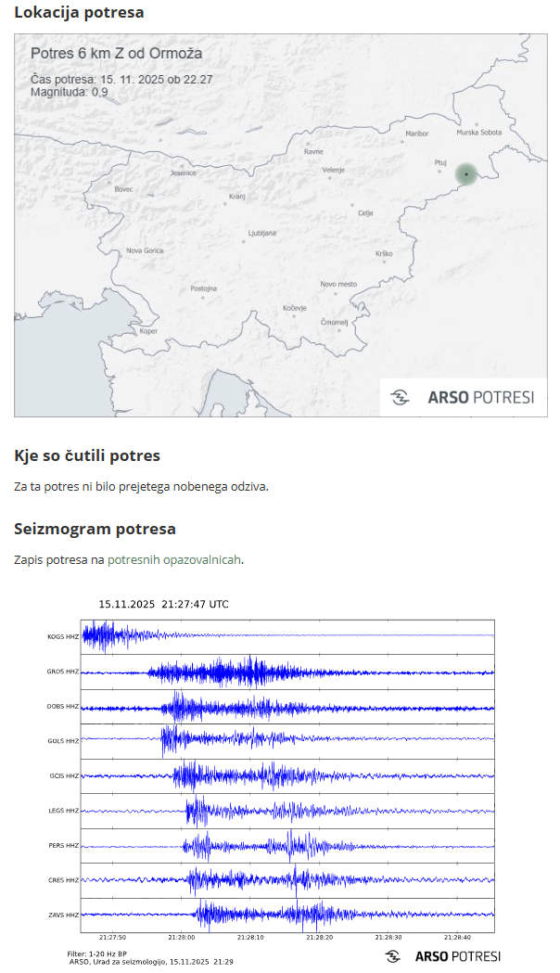Click the KOGS HHZ station trace label
This screenshot has width=560, height=973.
[63, 637]
